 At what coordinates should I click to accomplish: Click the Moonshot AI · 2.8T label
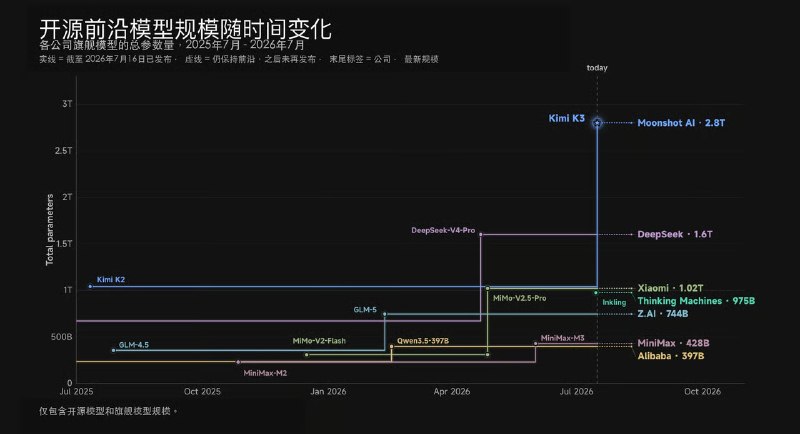point(681,123)
